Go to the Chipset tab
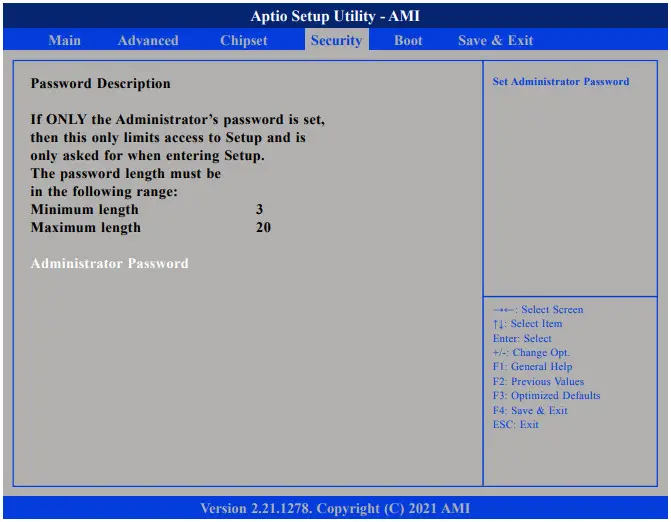The image size is (671, 522). pyautogui.click(x=244, y=40)
